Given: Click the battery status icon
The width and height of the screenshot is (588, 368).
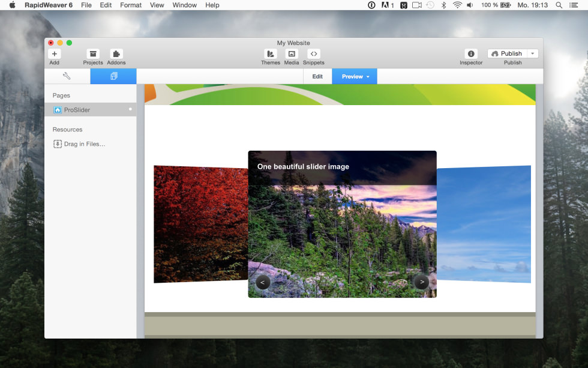Looking at the screenshot, I should 505,5.
